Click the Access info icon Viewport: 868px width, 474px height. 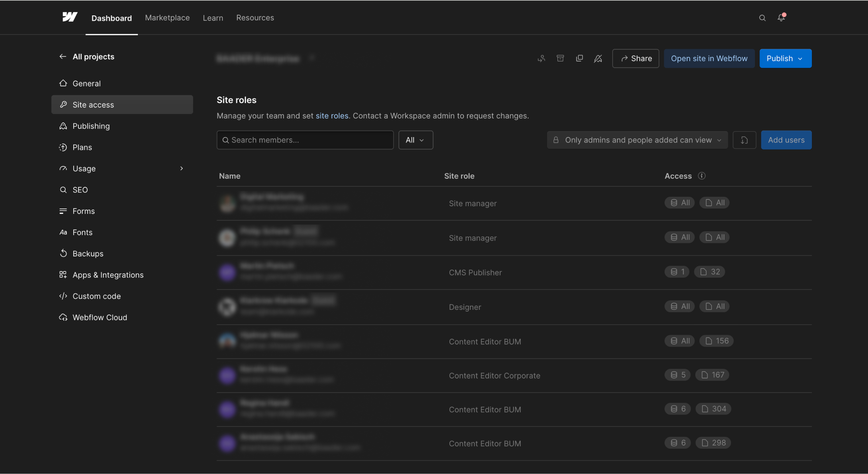[702, 176]
